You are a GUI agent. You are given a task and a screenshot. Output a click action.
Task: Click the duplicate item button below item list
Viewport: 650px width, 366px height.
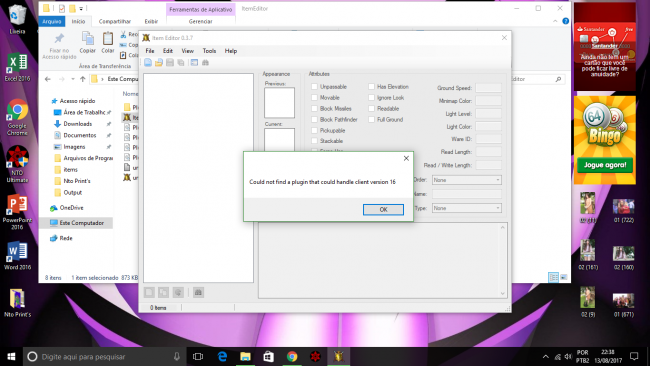point(163,292)
